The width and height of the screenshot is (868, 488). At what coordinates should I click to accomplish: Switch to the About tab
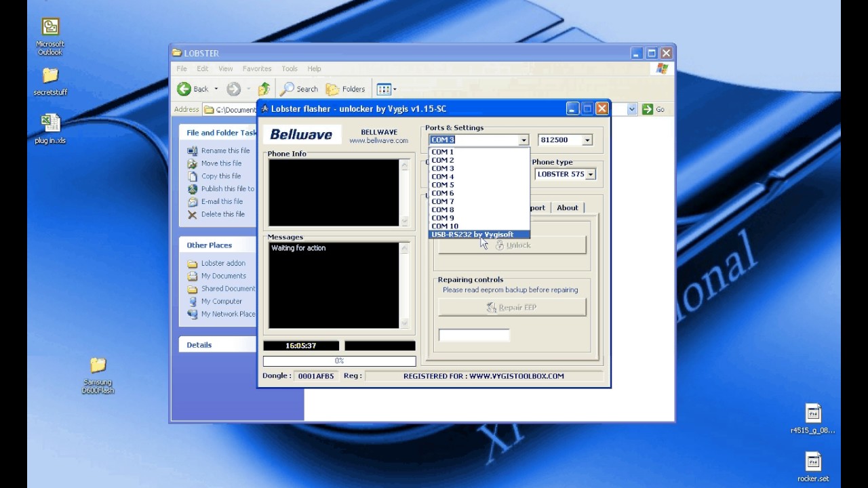click(x=568, y=208)
